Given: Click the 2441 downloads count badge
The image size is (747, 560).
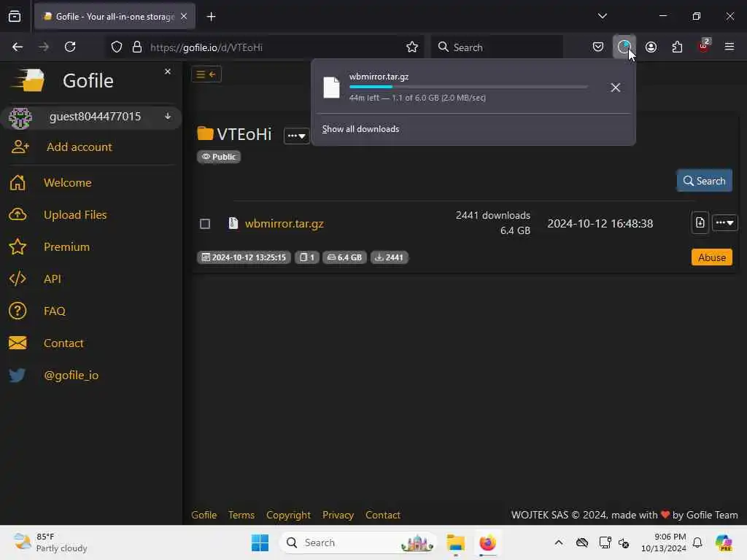Looking at the screenshot, I should [390, 257].
